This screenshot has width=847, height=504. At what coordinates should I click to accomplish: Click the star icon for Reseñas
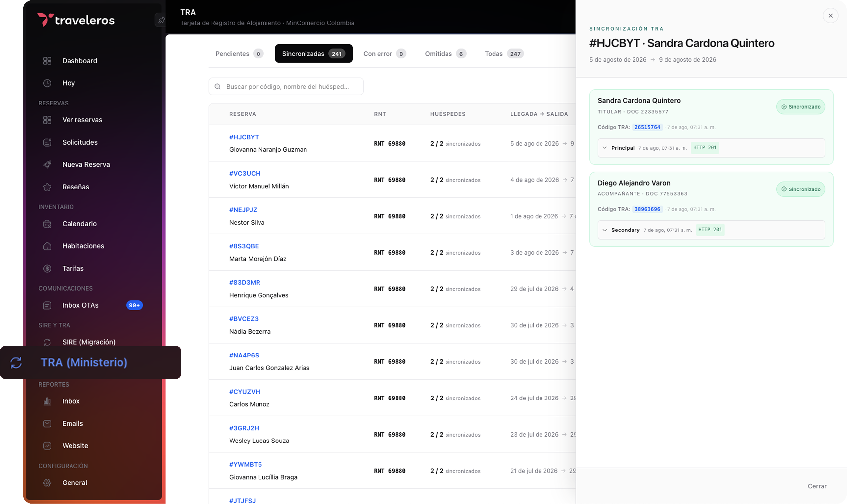point(47,187)
